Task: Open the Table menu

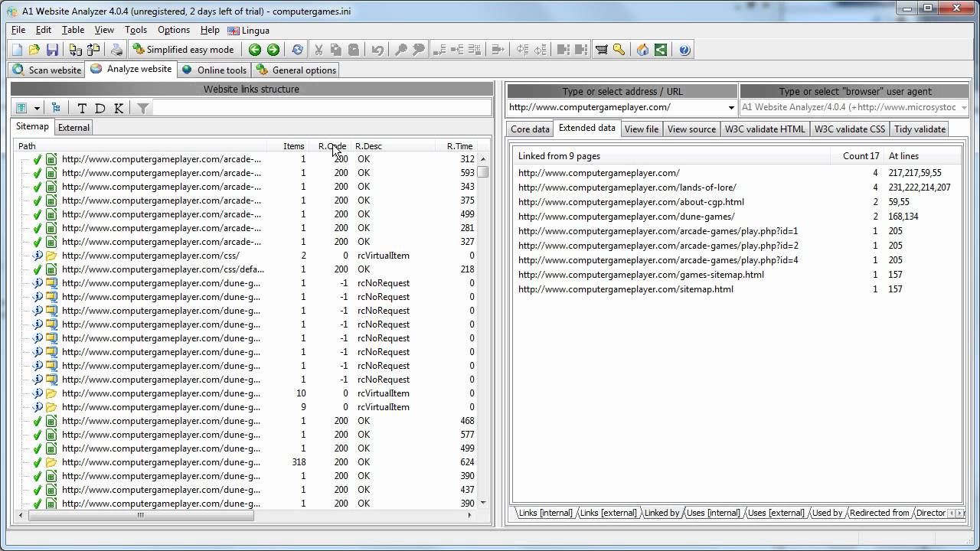Action: 73,30
